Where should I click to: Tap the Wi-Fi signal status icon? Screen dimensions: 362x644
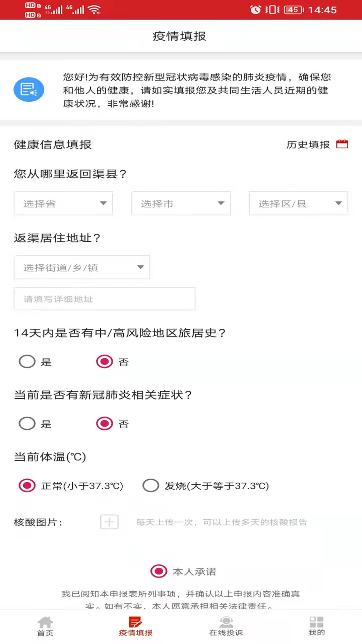(95, 10)
